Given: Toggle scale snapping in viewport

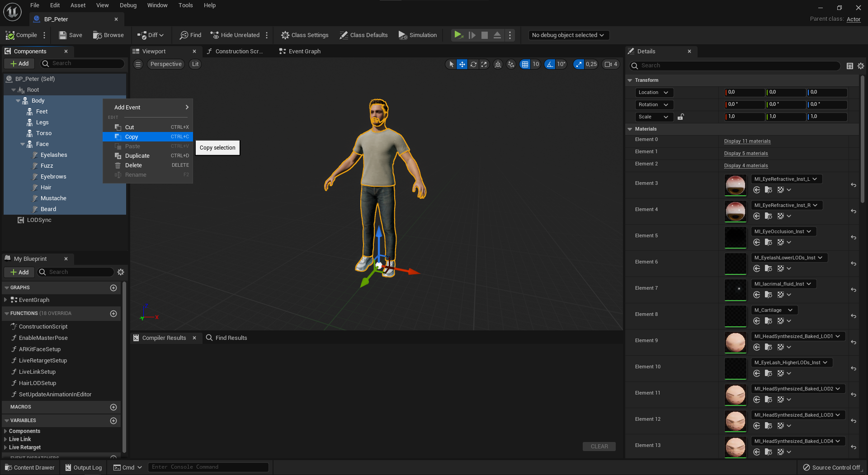Looking at the screenshot, I should click(x=579, y=64).
